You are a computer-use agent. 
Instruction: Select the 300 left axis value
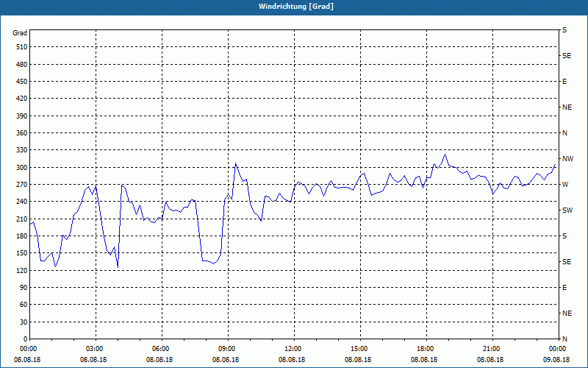[22, 167]
